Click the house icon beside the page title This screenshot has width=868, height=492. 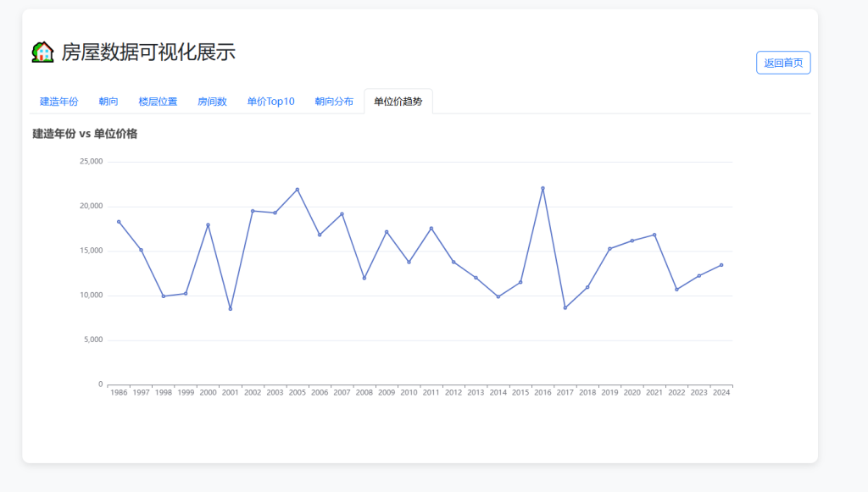[42, 53]
